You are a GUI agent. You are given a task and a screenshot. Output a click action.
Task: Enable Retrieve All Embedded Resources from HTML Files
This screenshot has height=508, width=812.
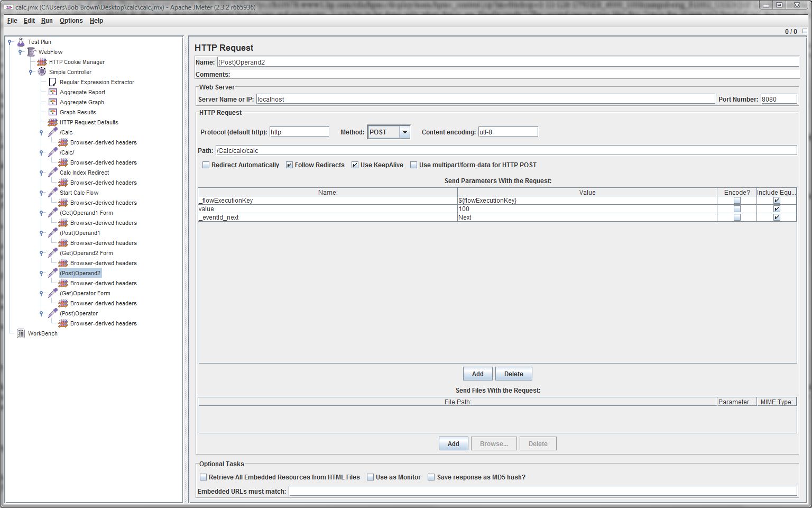coord(203,477)
